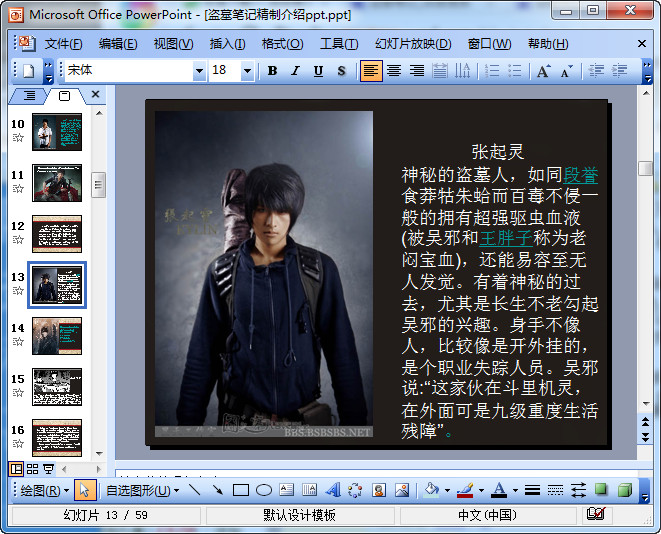Select slide 12 thumbnail
The width and height of the screenshot is (661, 534).
tap(57, 234)
